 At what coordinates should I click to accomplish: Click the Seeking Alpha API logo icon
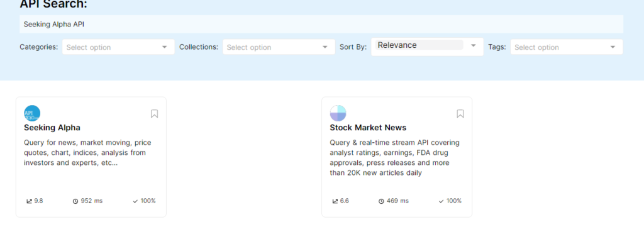pos(32,113)
